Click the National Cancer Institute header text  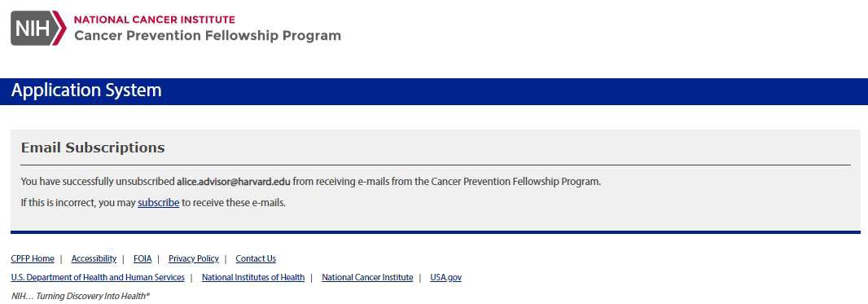click(155, 20)
